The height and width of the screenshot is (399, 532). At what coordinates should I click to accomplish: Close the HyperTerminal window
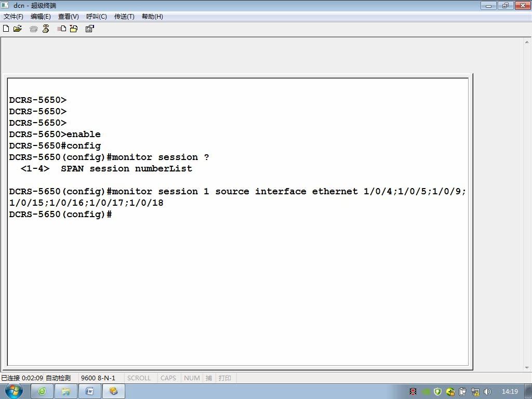[x=523, y=5]
